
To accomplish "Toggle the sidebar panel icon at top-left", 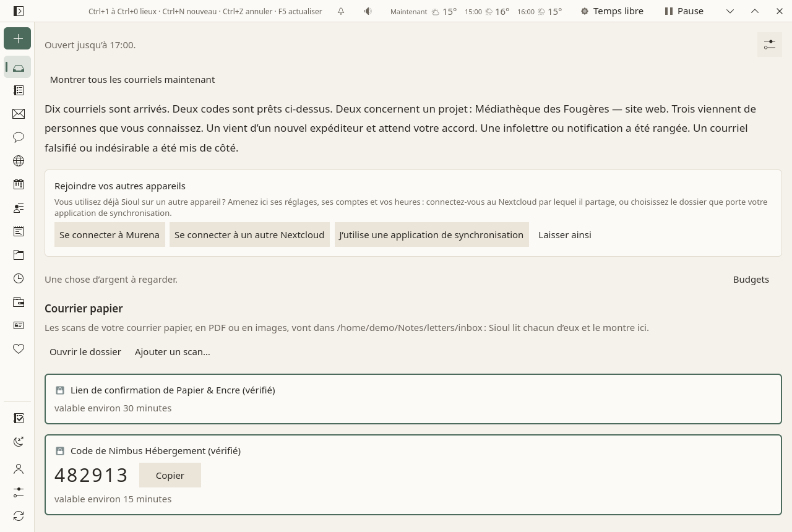I will click(19, 11).
